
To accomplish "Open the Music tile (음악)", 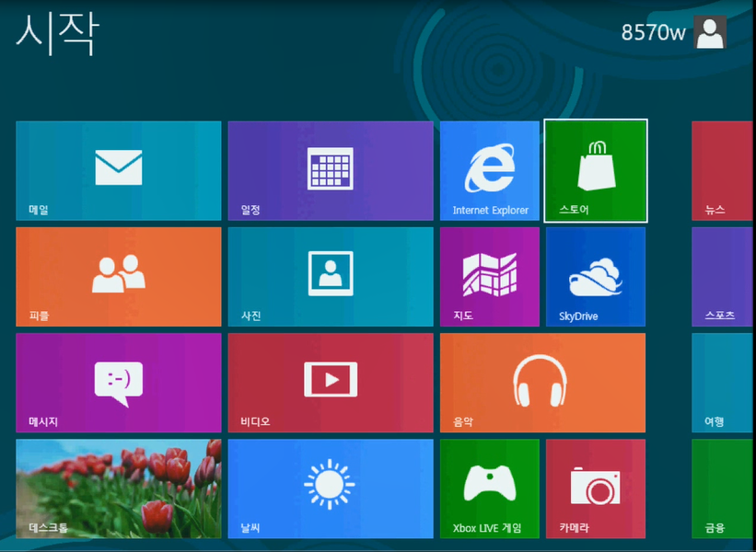I will [x=543, y=383].
